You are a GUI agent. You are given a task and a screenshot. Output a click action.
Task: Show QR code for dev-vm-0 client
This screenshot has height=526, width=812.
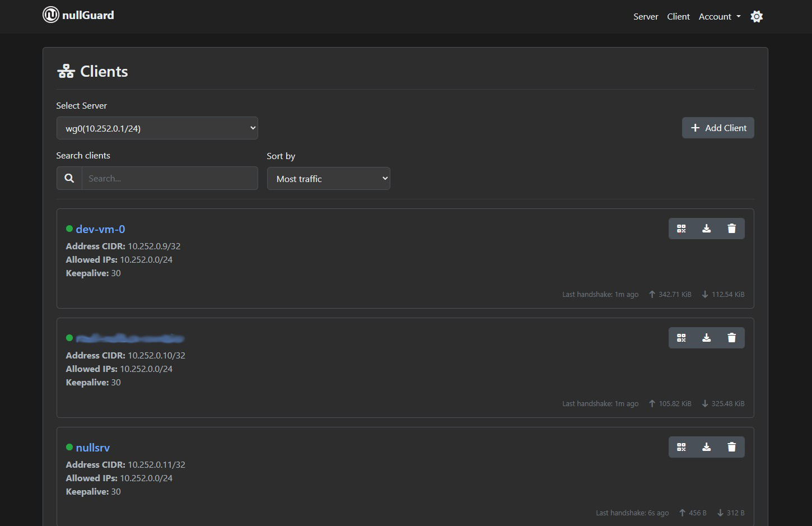coord(681,229)
